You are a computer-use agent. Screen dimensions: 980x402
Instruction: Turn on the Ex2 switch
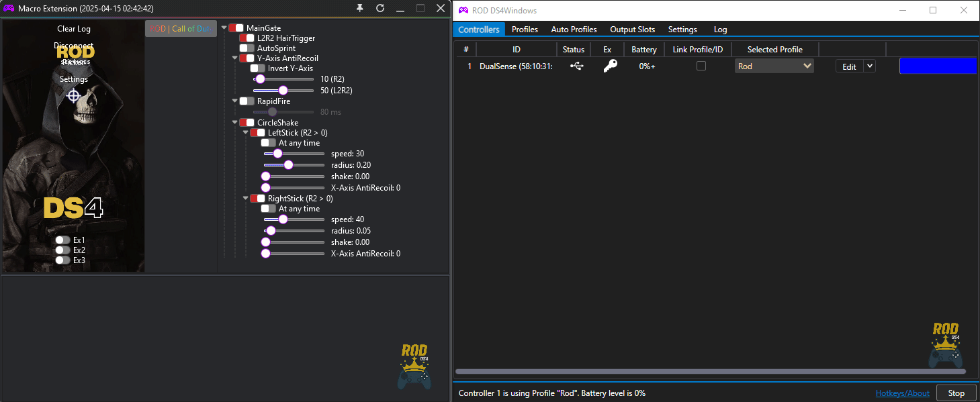(x=62, y=250)
